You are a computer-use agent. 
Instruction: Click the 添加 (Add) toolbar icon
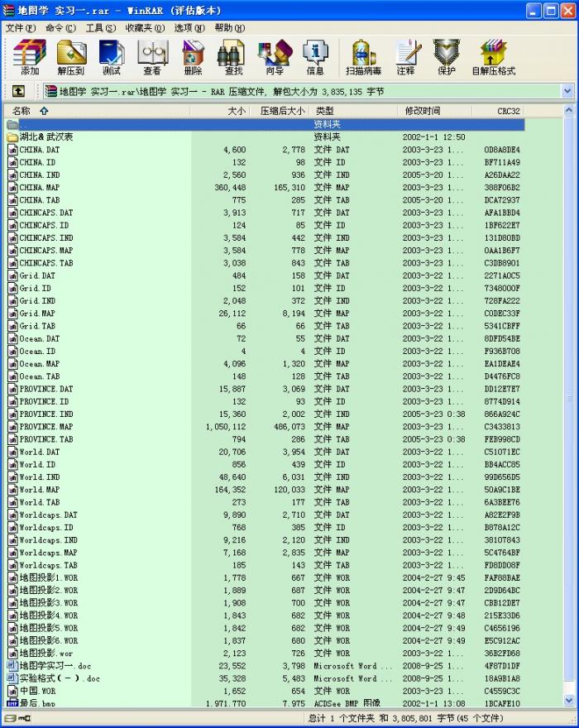click(30, 57)
